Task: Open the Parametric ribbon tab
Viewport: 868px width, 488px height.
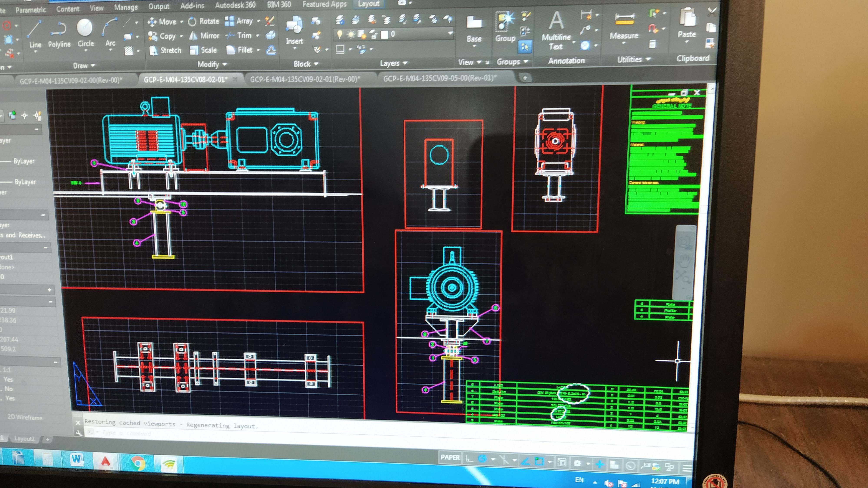Action: (x=30, y=10)
